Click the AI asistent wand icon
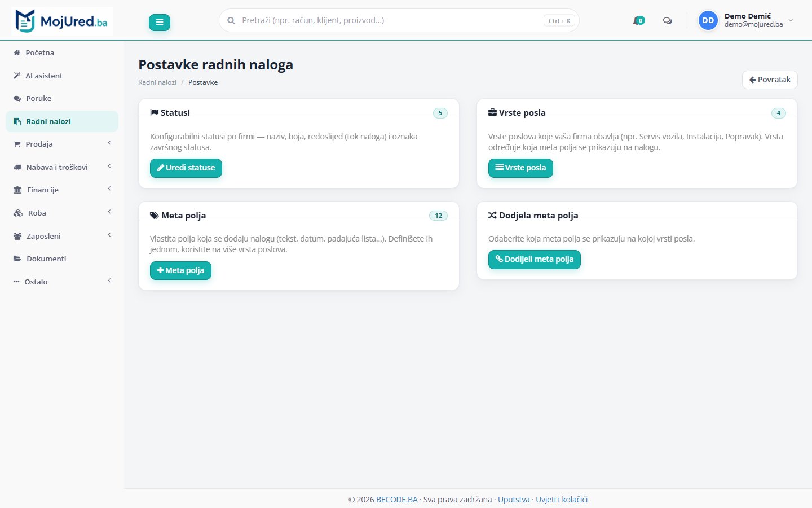Image resolution: width=812 pixels, height=508 pixels. coord(17,76)
